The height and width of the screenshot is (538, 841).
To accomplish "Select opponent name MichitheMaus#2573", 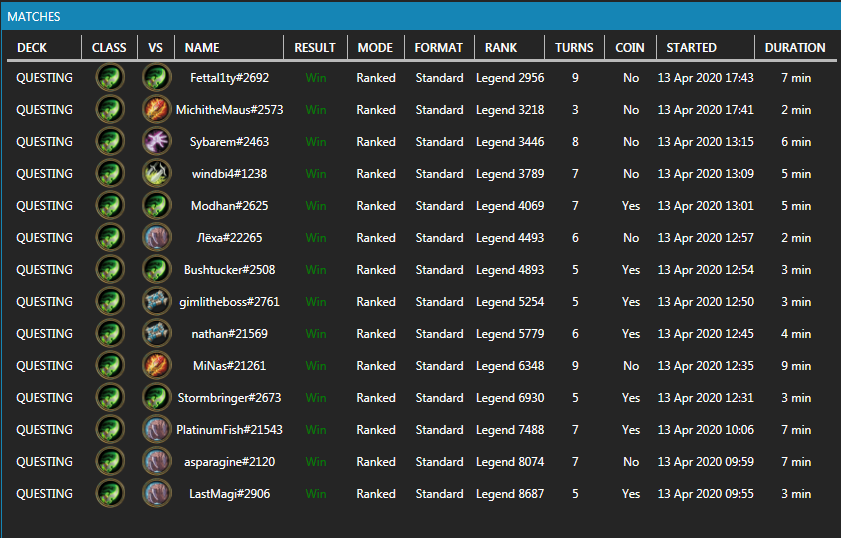I will pos(230,110).
